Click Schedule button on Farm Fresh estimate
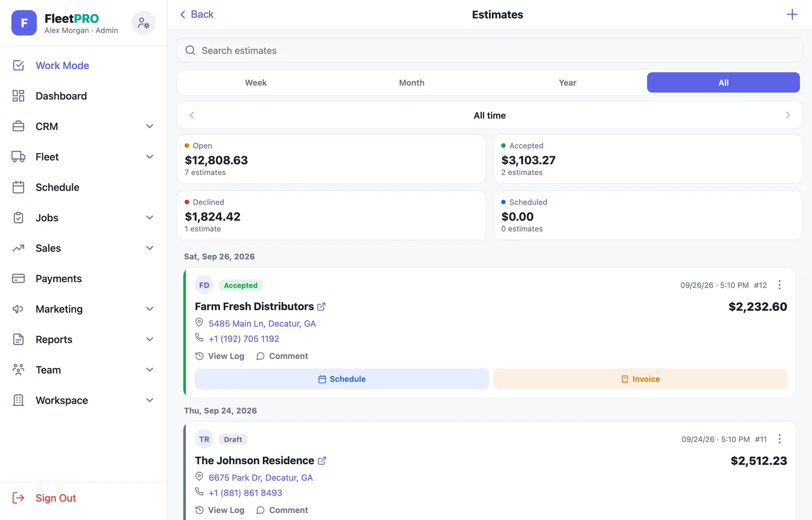812x520 pixels. click(x=342, y=379)
